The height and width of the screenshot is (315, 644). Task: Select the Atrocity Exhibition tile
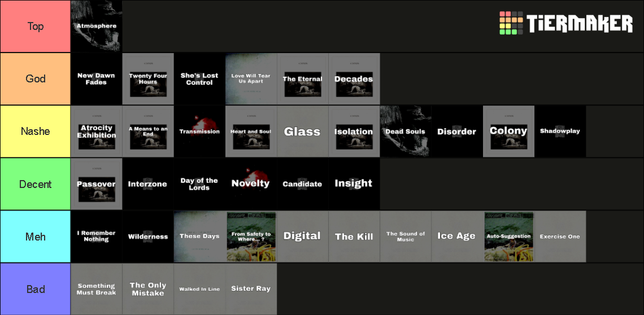click(97, 132)
